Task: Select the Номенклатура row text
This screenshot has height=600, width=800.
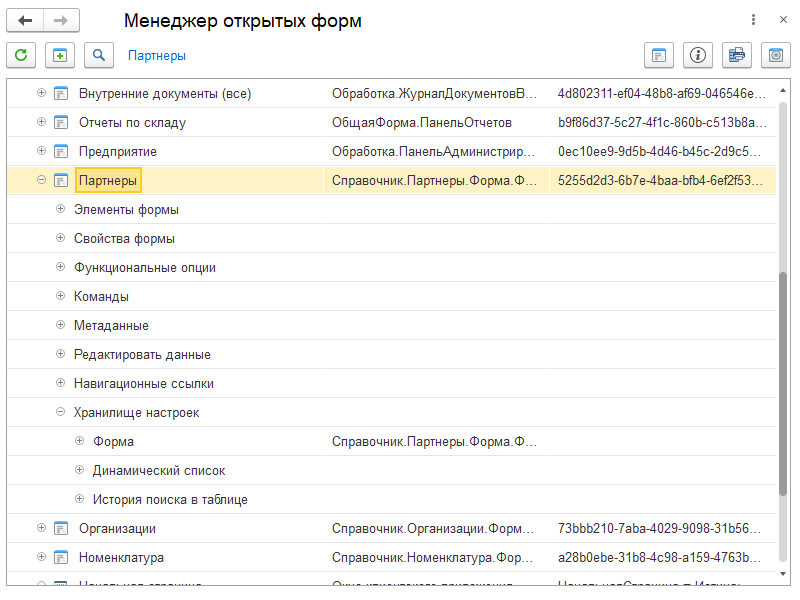Action: tap(121, 558)
